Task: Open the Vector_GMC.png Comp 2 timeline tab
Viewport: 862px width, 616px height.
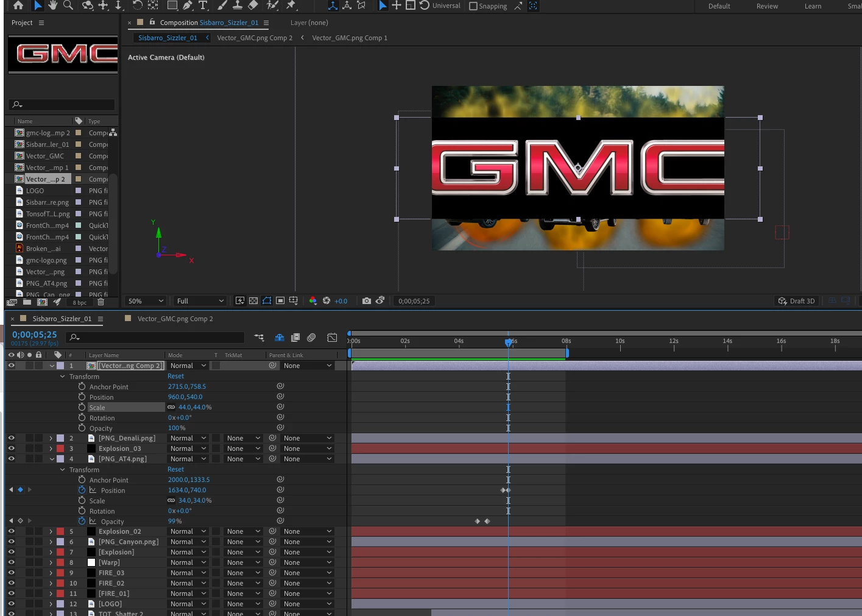Action: (175, 319)
